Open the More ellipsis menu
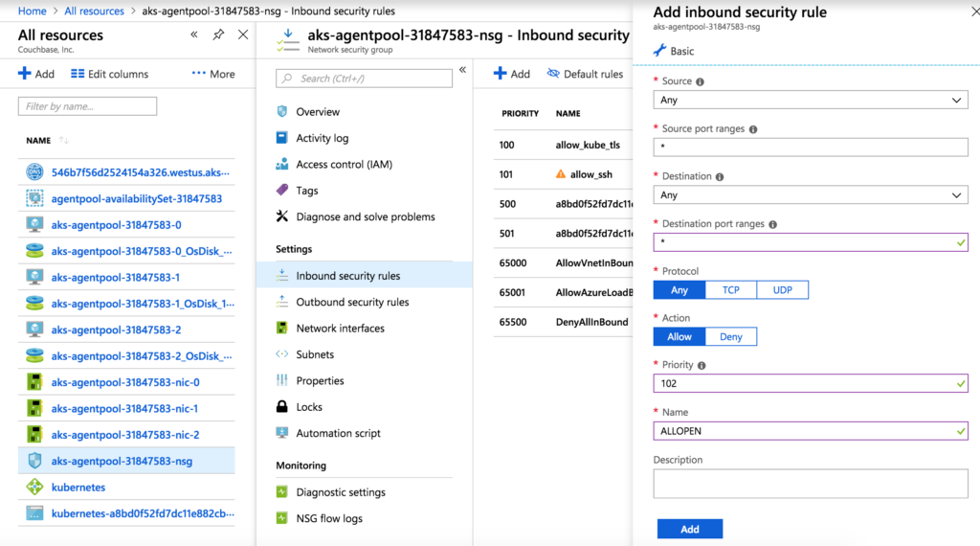 pos(213,74)
